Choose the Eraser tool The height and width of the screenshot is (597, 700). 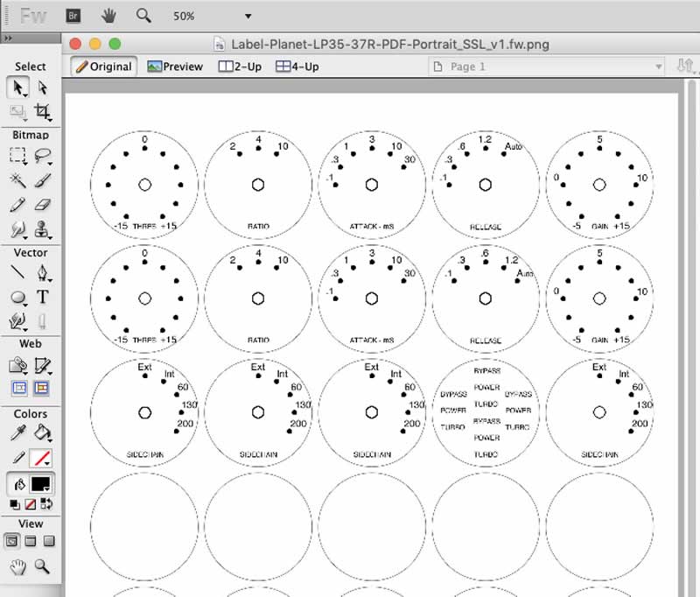click(42, 205)
